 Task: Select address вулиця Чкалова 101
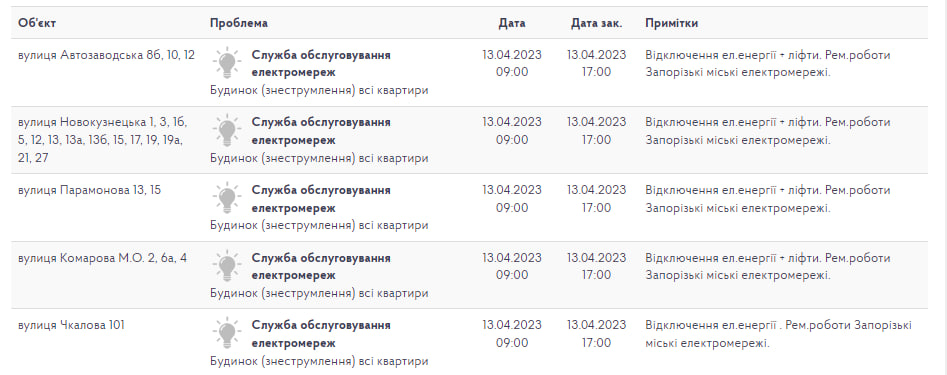tap(71, 325)
